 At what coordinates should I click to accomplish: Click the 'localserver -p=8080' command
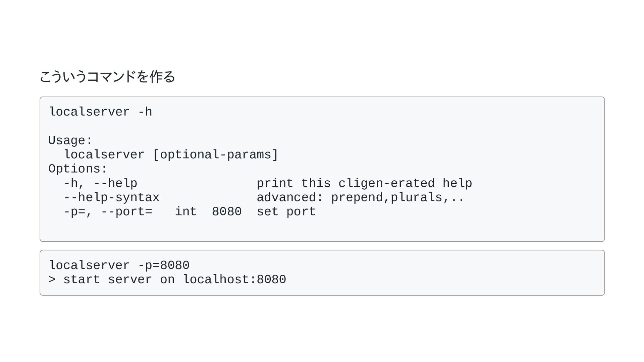point(119,265)
